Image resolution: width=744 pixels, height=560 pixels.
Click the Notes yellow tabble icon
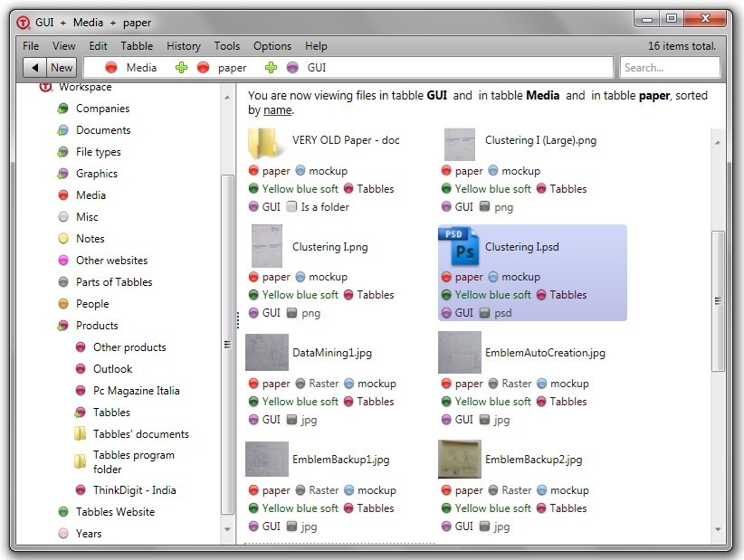click(x=63, y=239)
